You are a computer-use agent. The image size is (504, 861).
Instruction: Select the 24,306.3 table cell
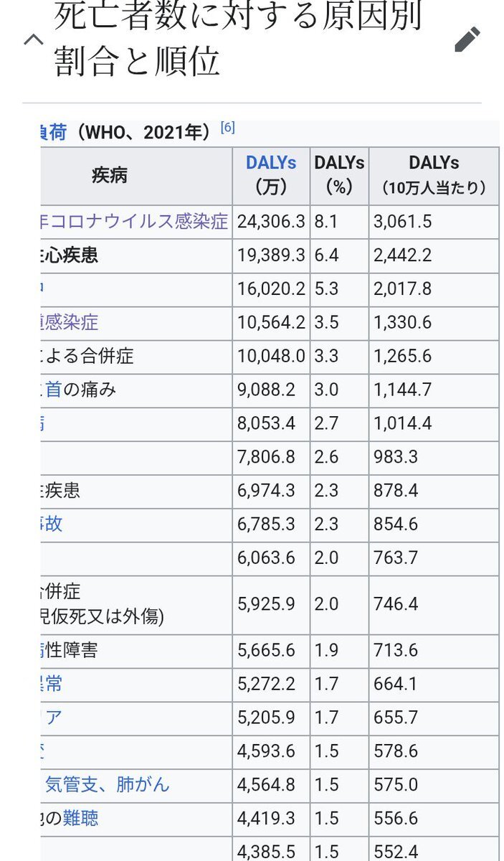(271, 221)
